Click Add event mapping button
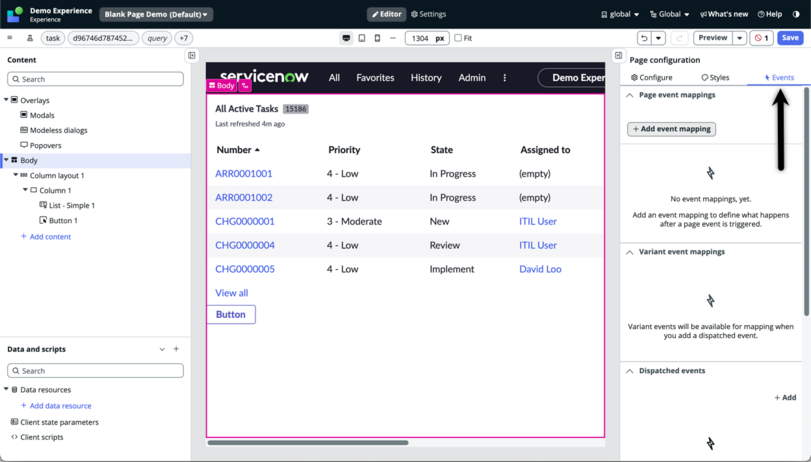 [671, 129]
